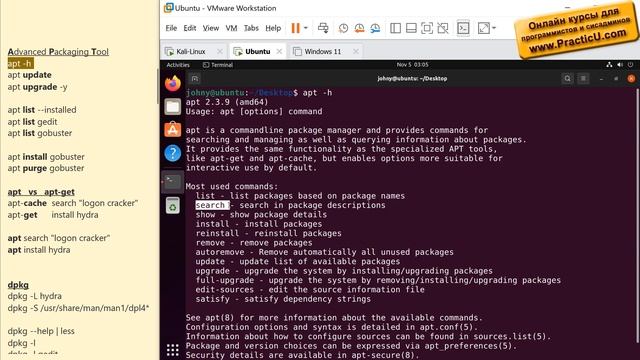The height and width of the screenshot is (360, 640).
Task: Close the Windows 11 tab
Action: click(x=356, y=51)
